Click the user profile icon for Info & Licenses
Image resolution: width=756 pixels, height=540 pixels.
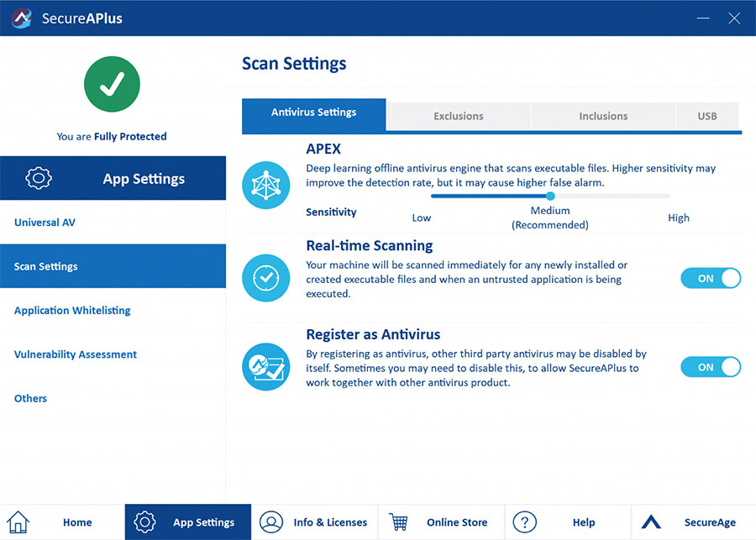tap(271, 522)
